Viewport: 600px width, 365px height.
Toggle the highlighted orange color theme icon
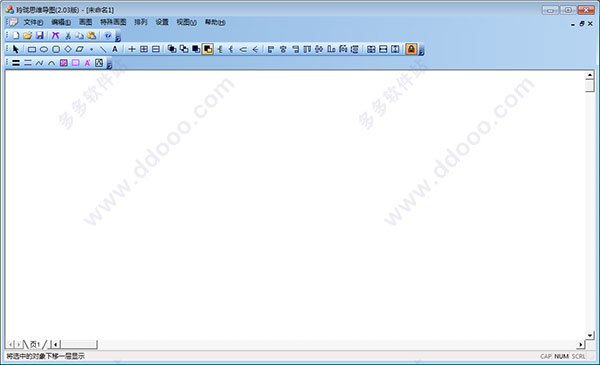pyautogui.click(x=411, y=49)
